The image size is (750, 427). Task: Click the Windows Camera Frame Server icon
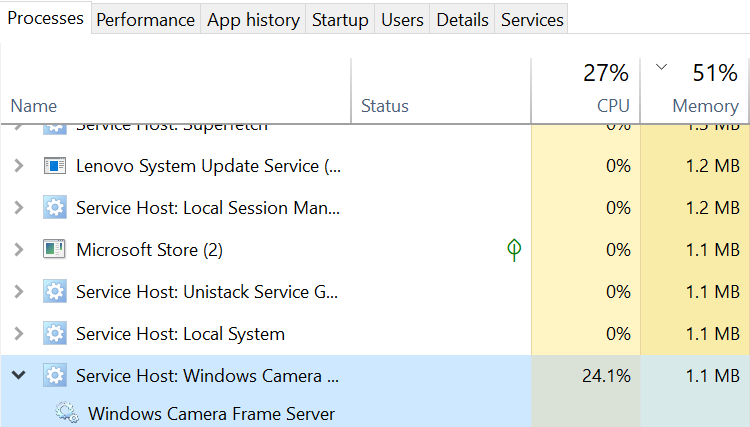tap(68, 413)
